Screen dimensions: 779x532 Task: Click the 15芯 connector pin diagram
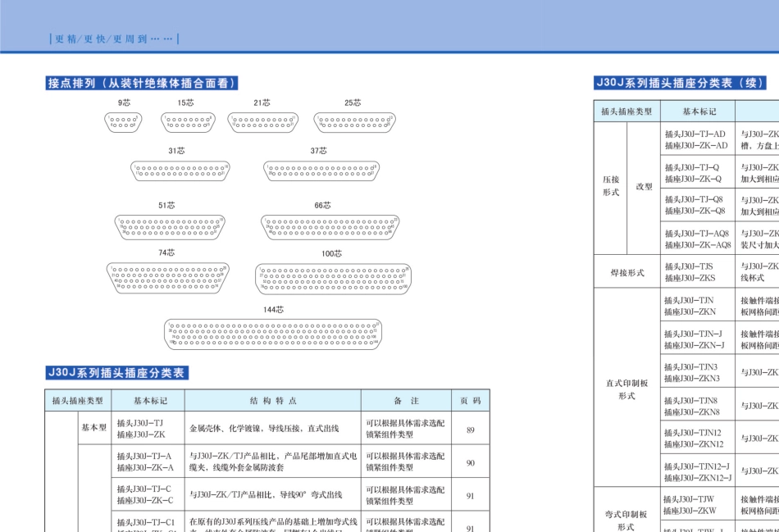click(x=188, y=122)
